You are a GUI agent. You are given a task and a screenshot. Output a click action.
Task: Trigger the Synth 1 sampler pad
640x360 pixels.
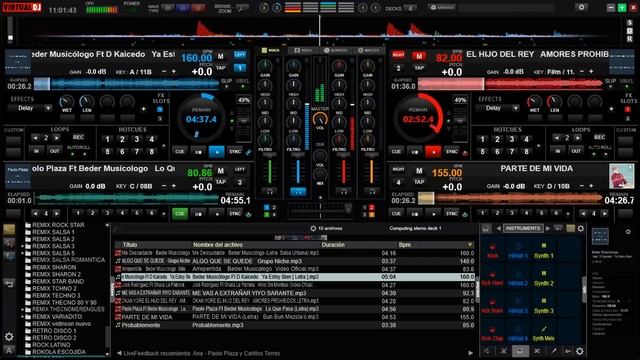pos(544,251)
